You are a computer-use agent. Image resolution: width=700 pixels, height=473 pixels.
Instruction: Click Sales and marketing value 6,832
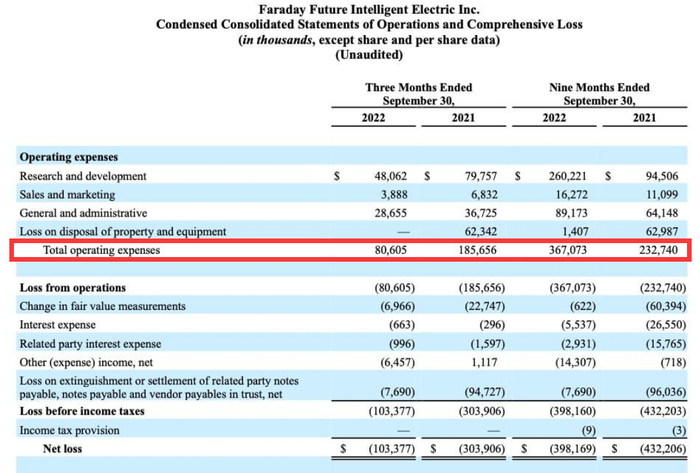tap(484, 195)
